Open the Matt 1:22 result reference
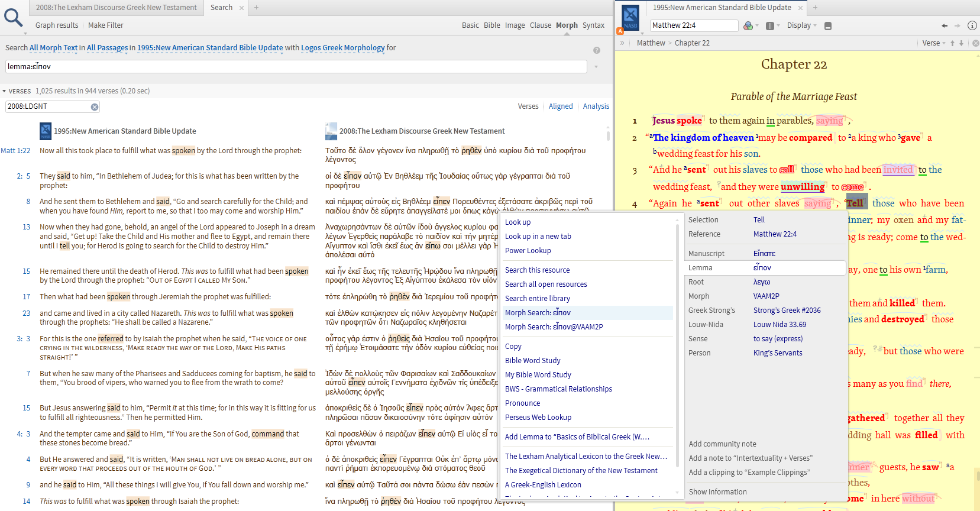 point(15,151)
